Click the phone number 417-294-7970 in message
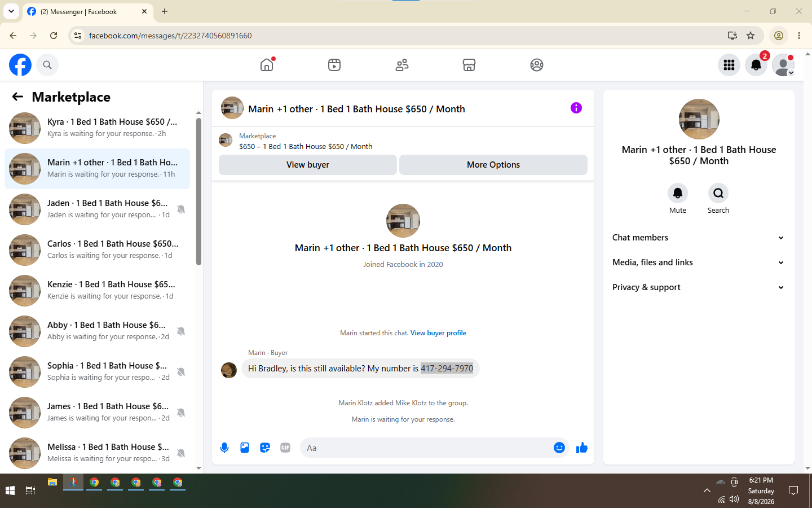Viewport: 812px width, 508px height. (447, 369)
